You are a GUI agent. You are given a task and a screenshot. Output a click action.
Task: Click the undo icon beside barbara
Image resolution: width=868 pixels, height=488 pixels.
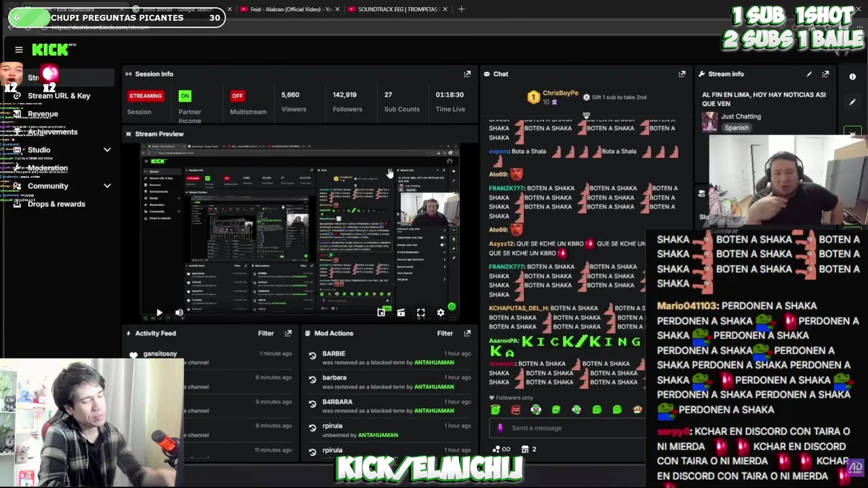pos(313,380)
